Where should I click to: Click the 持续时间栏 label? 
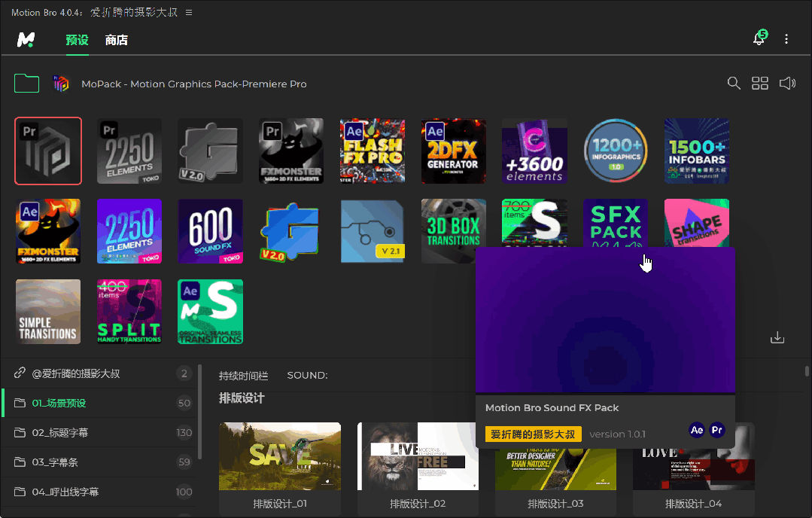pyautogui.click(x=243, y=376)
